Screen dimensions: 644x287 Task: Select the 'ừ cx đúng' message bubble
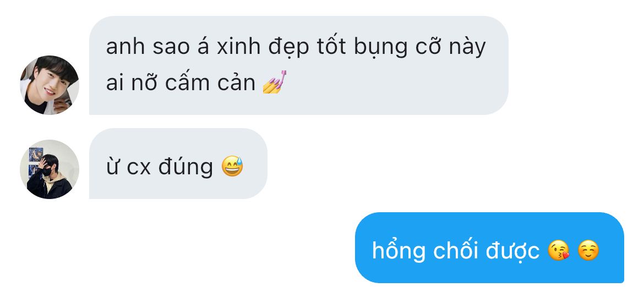click(178, 164)
